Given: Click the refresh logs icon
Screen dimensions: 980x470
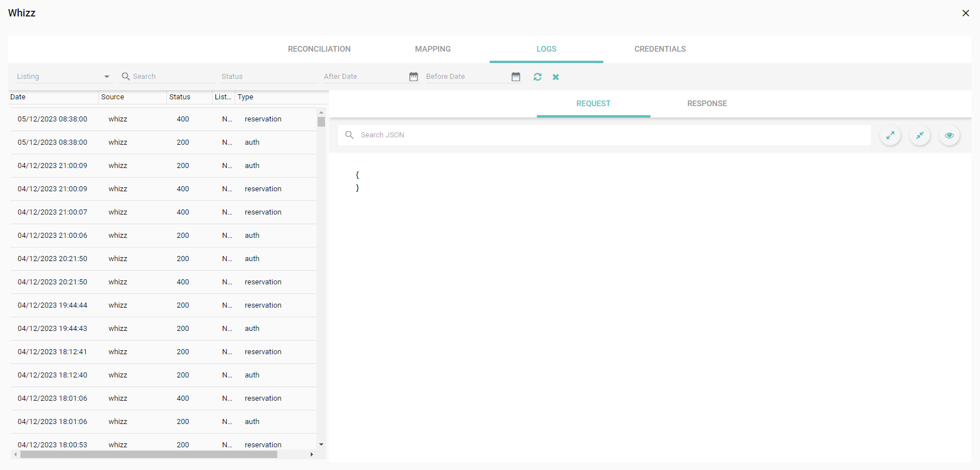Looking at the screenshot, I should point(537,77).
